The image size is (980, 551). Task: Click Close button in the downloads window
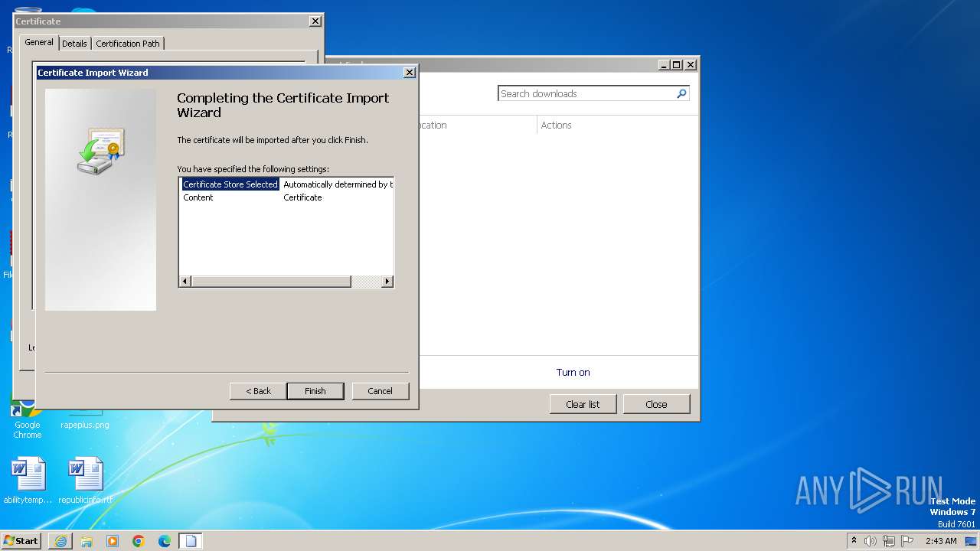656,404
